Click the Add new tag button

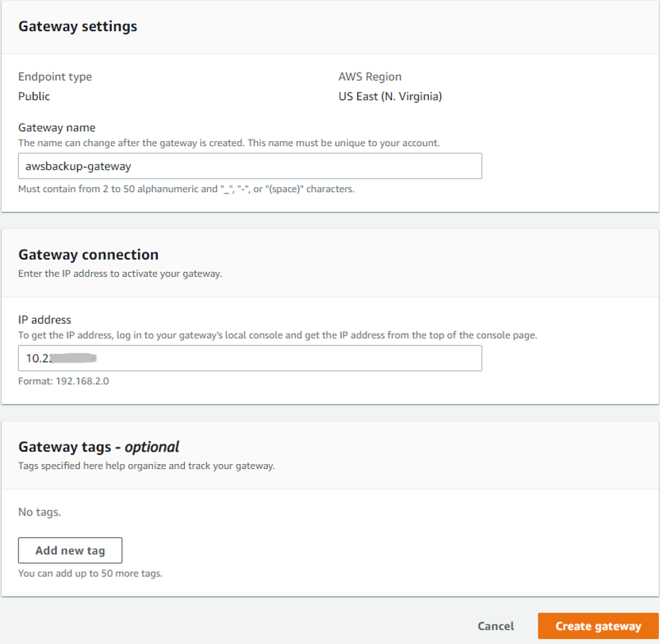[x=70, y=550]
